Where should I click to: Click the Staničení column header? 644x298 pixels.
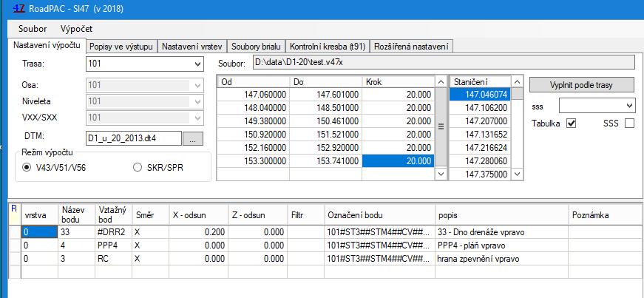481,82
